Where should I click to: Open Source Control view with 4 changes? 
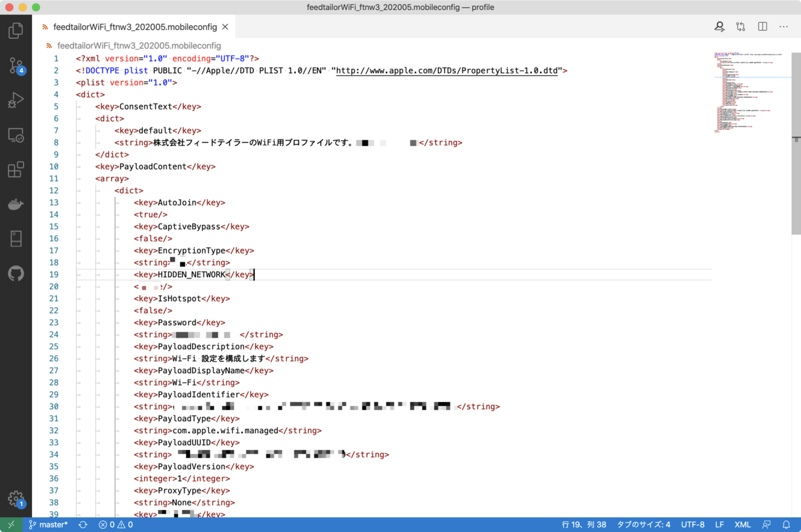click(x=15, y=65)
